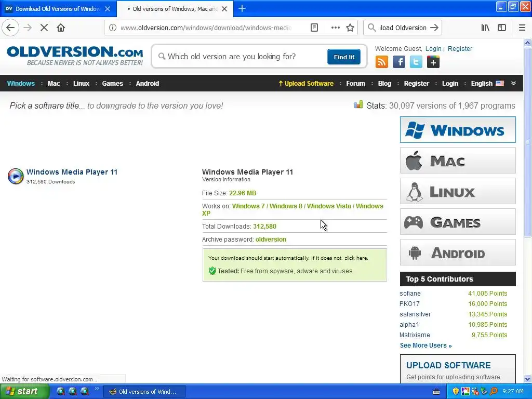Image resolution: width=532 pixels, height=399 pixels.
Task: Go back using the browser back arrow
Action: [x=10, y=28]
